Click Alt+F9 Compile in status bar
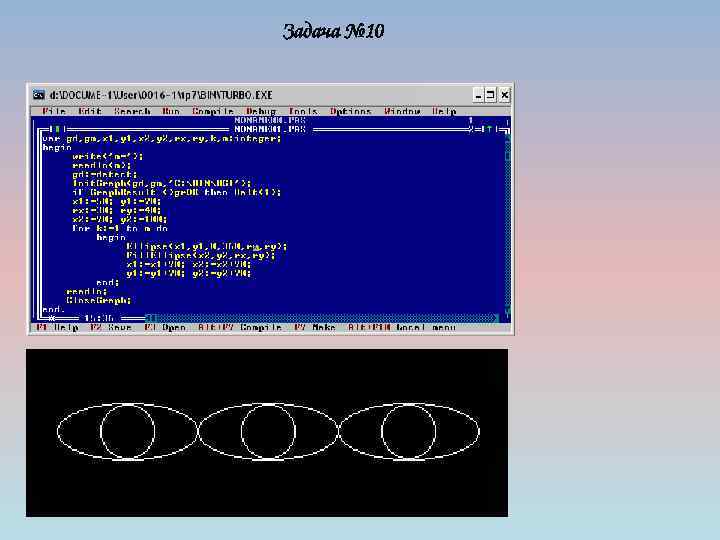This screenshot has height=540, width=720. [240, 327]
